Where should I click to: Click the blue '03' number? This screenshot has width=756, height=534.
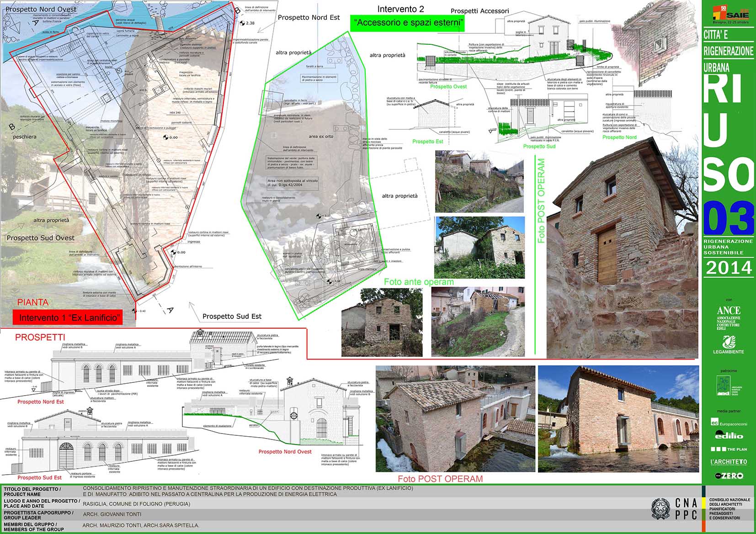click(729, 218)
